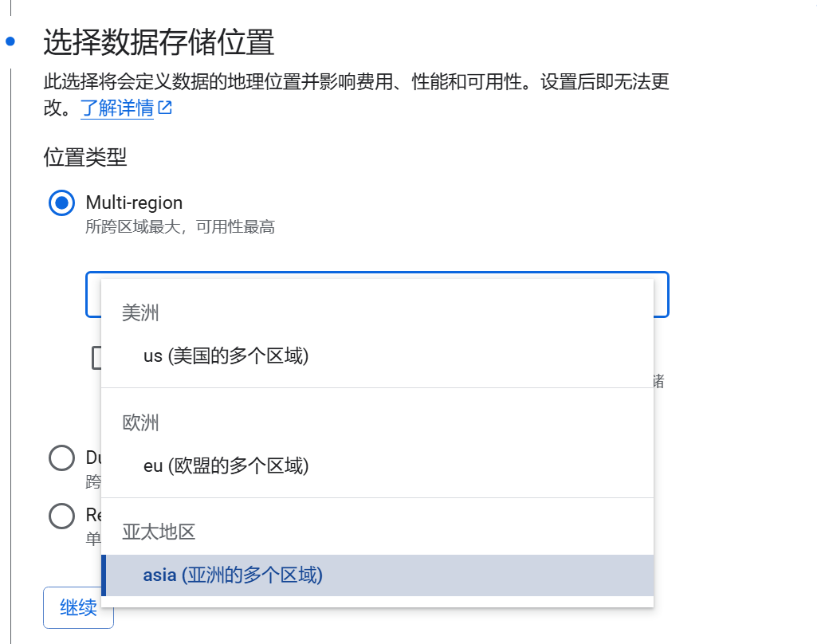This screenshot has width=817, height=644.
Task: Click the 选择数据存储位置 section title
Action: pyautogui.click(x=159, y=42)
